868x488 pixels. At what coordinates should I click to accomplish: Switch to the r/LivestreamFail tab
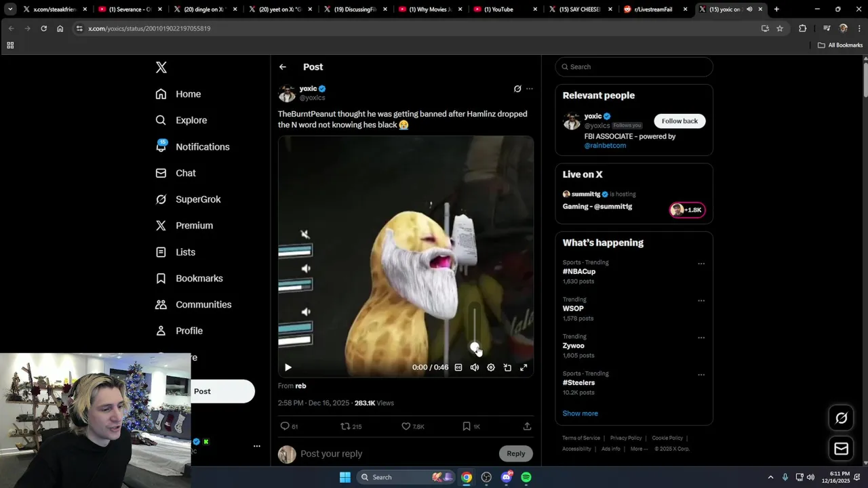pos(655,9)
